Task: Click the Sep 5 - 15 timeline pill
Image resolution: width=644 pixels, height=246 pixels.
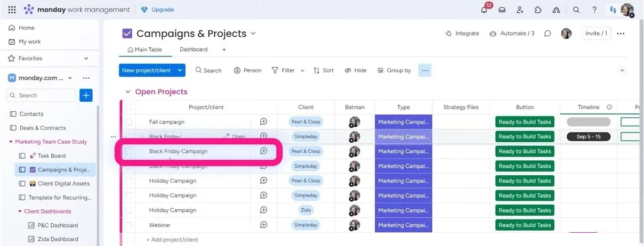Action: 589,137
